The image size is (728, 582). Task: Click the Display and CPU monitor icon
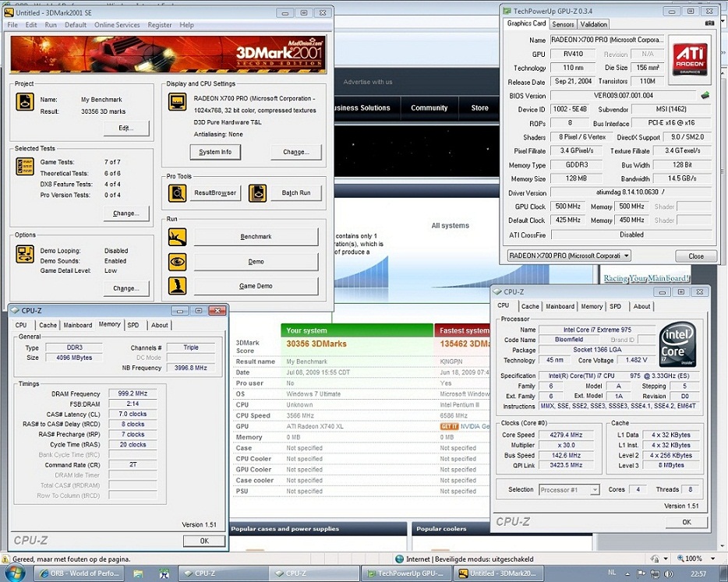tap(178, 101)
